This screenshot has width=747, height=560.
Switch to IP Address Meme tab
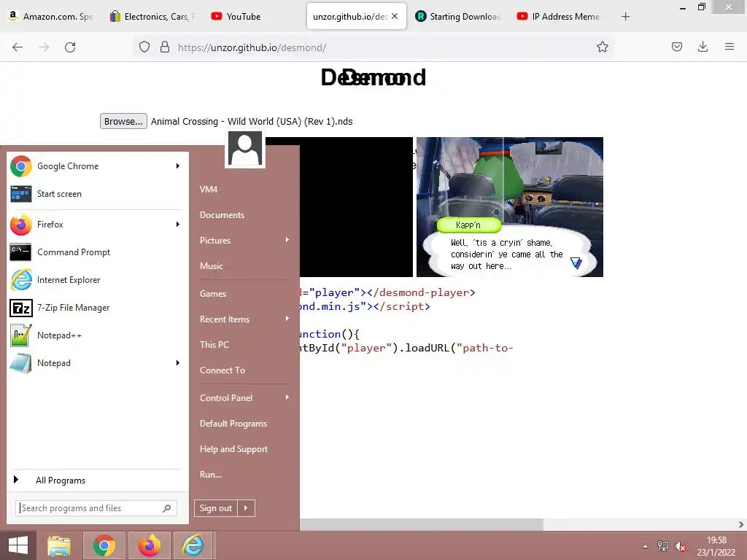coord(558,16)
